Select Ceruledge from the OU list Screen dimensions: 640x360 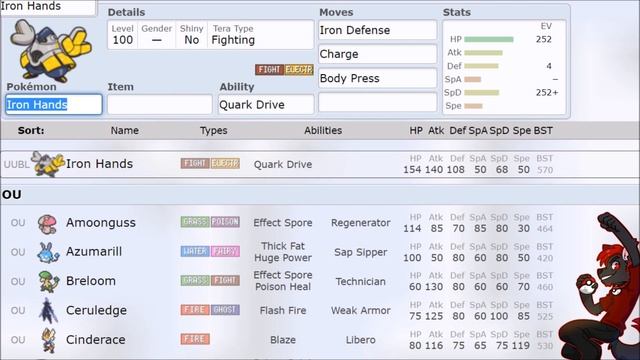tap(96, 310)
